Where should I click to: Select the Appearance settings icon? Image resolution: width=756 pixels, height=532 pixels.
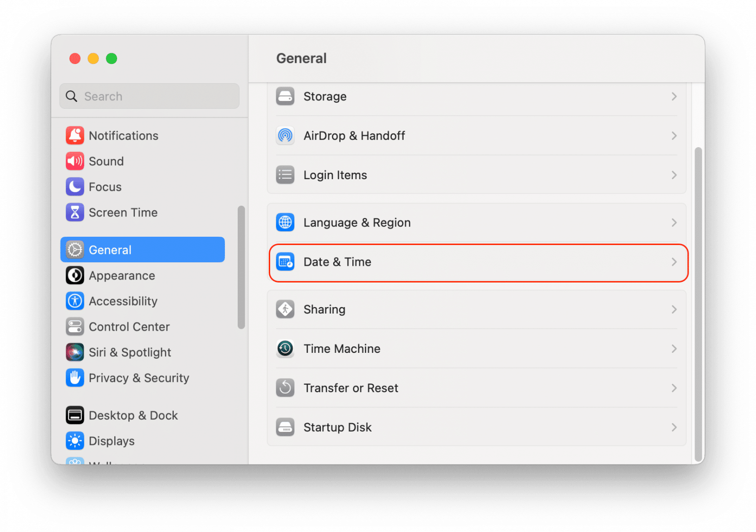point(75,276)
